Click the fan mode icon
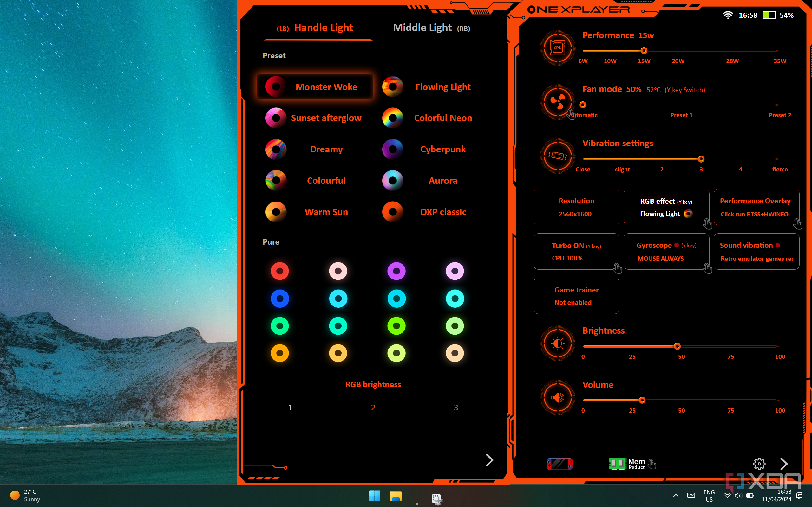 (x=557, y=102)
